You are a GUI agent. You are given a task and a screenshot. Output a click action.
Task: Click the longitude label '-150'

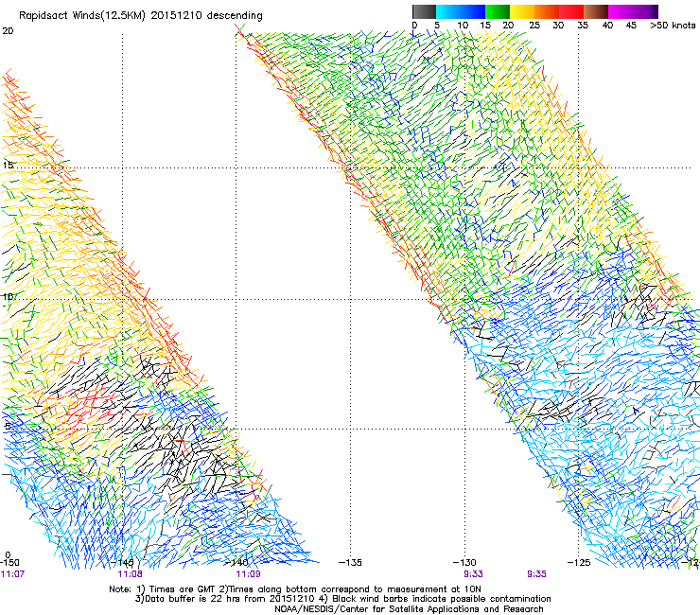pyautogui.click(x=9, y=562)
